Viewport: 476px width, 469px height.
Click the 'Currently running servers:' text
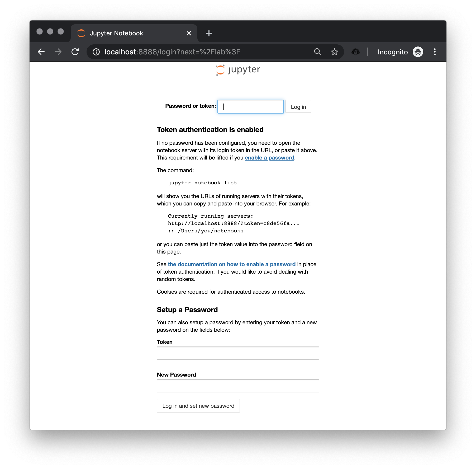pos(211,216)
